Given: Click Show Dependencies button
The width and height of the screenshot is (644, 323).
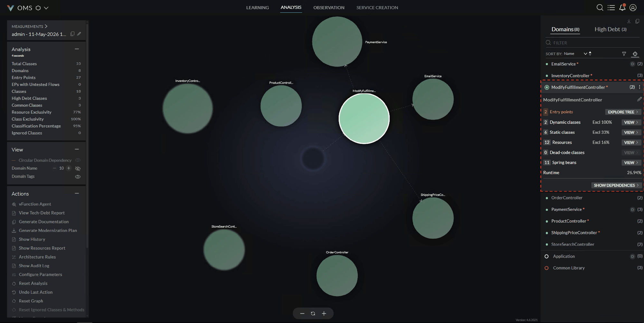Looking at the screenshot, I should pos(616,185).
